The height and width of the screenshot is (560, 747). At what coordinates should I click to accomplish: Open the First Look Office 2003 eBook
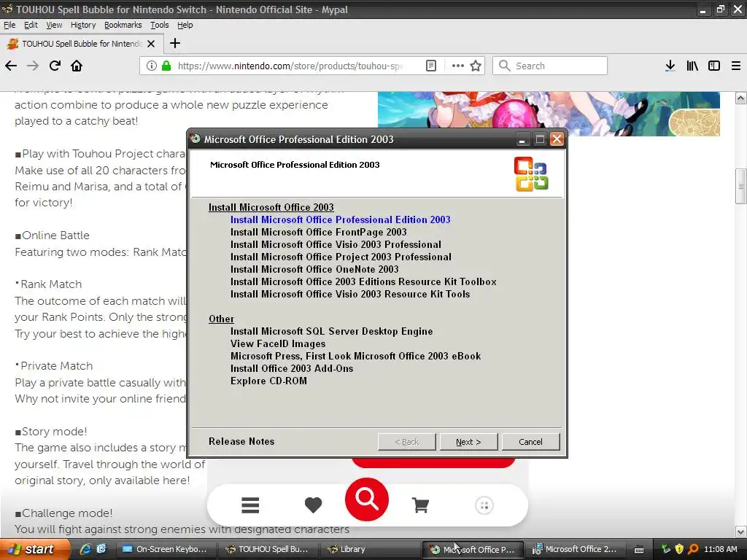pos(355,356)
